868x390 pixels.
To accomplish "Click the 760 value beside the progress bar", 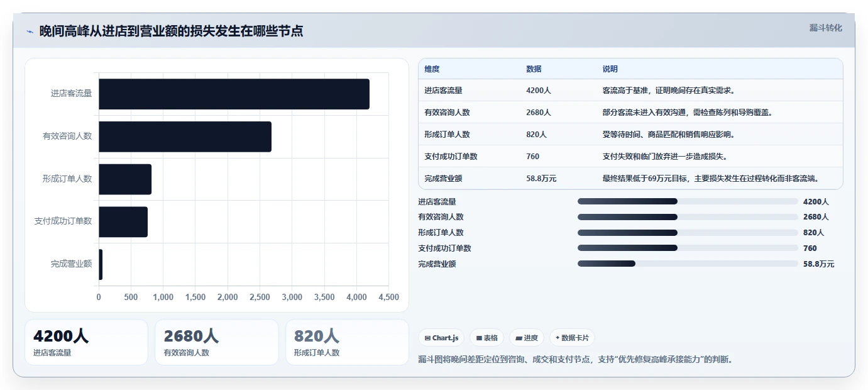I will point(810,248).
